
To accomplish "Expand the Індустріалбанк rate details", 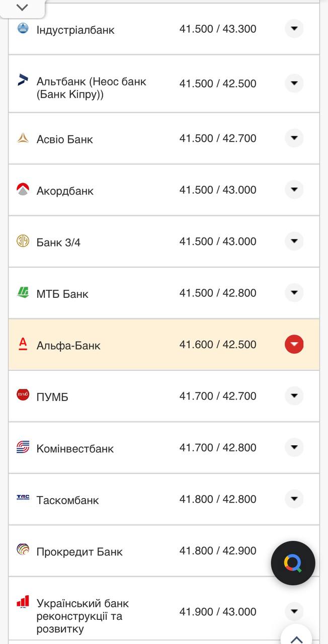I will (294, 29).
